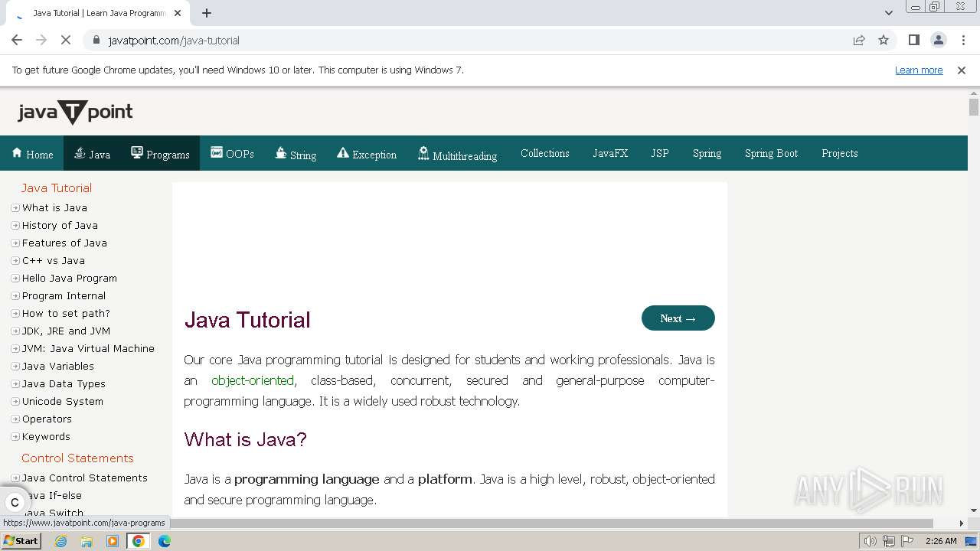Viewport: 980px width, 551px height.
Task: Switch to Chrome in the taskbar
Action: (x=139, y=541)
